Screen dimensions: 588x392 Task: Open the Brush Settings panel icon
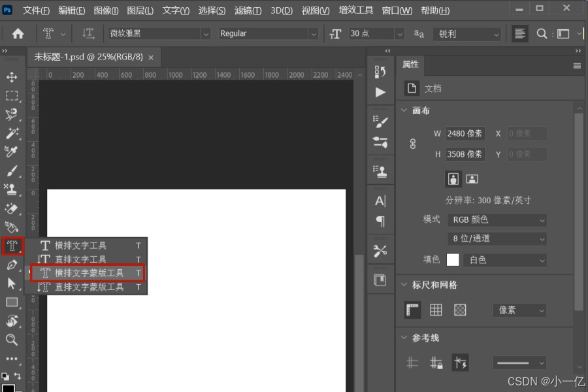[x=380, y=122]
